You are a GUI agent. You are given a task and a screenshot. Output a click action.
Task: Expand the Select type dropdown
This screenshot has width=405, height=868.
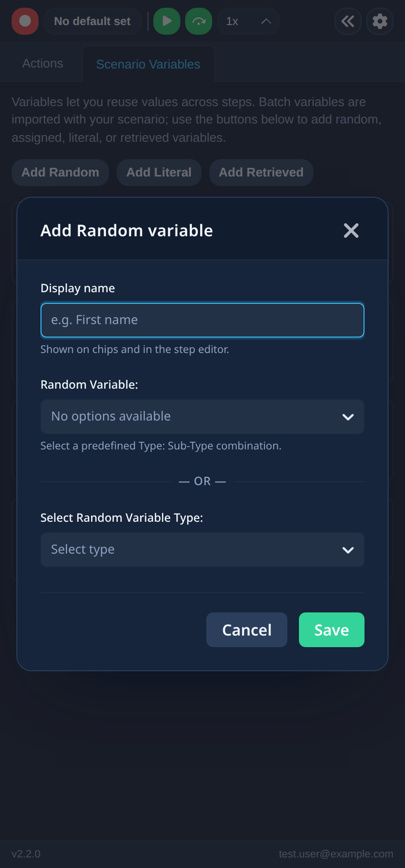(202, 550)
